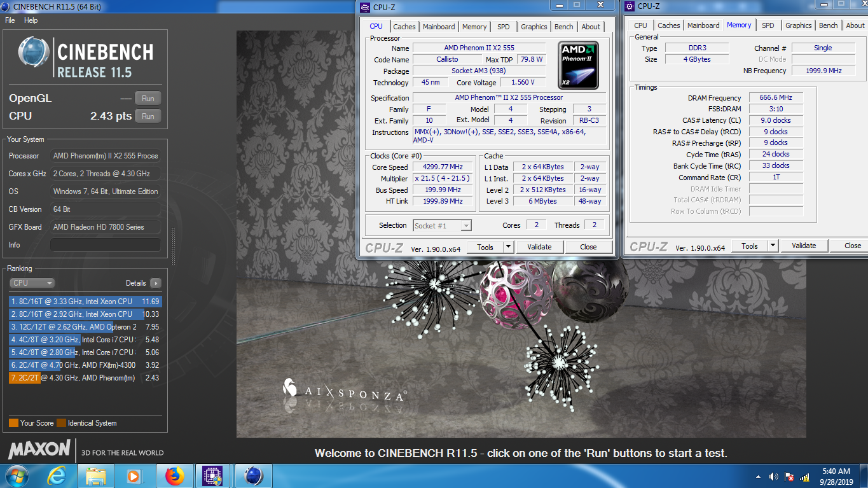Launch Firefox from the taskbar
Image resolution: width=868 pixels, height=488 pixels.
[174, 475]
